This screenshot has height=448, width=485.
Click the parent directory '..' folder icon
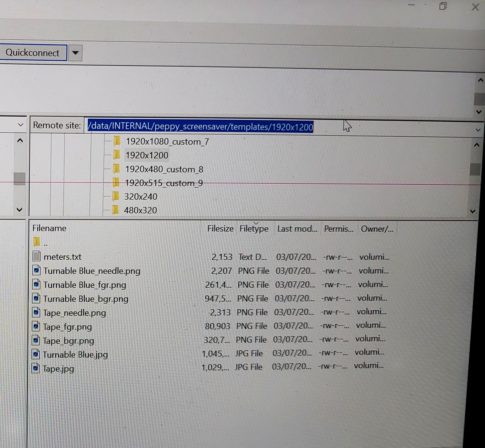click(37, 242)
